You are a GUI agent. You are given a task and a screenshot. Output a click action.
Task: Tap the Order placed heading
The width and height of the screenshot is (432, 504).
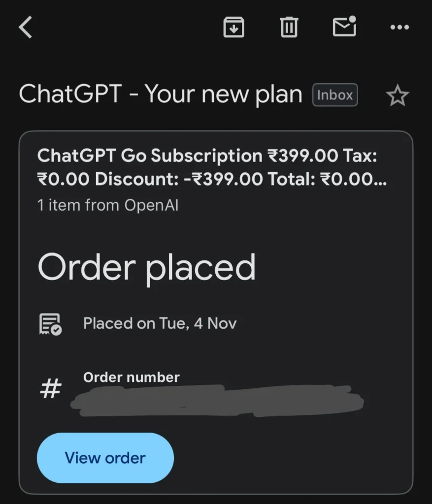pos(146,266)
